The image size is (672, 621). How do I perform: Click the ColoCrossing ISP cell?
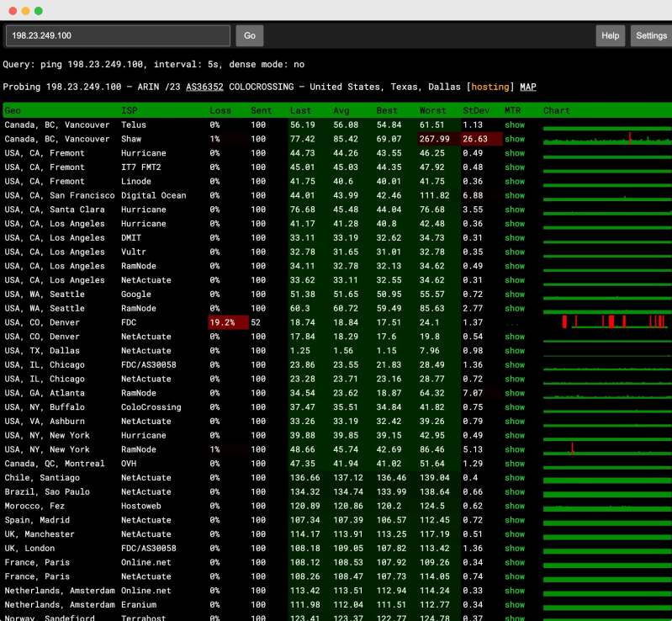coord(151,407)
